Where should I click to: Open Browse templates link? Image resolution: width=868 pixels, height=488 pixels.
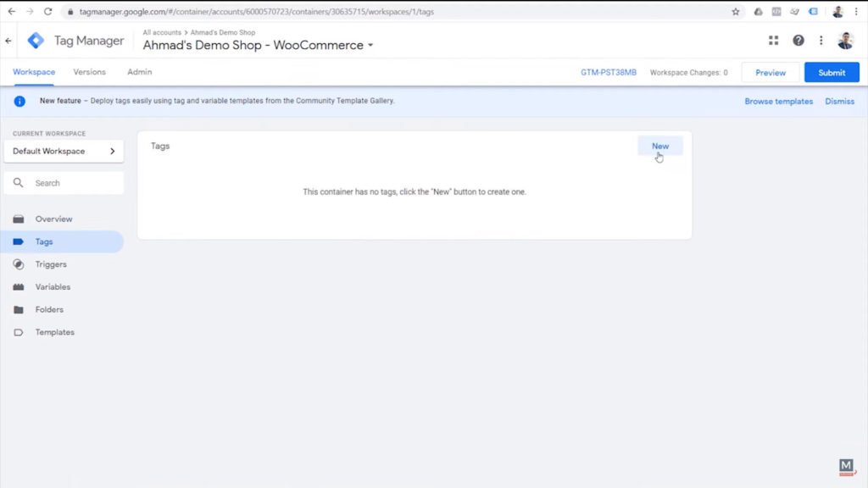click(778, 101)
